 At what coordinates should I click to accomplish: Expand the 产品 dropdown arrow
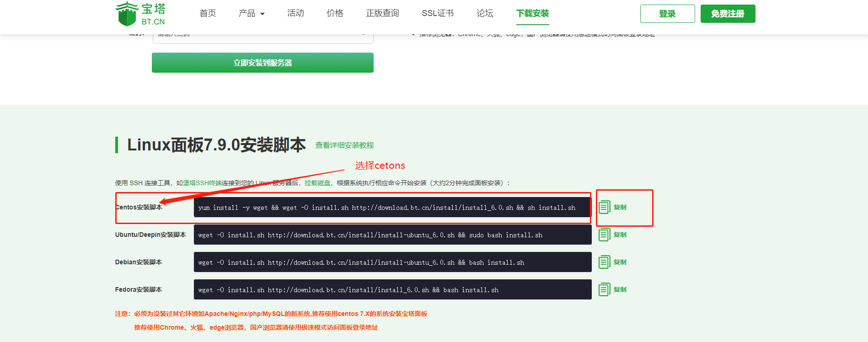(x=263, y=14)
